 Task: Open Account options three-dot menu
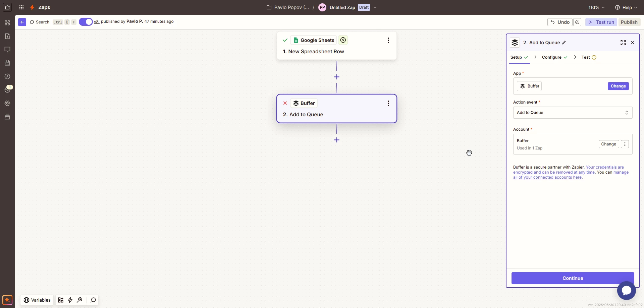[625, 144]
